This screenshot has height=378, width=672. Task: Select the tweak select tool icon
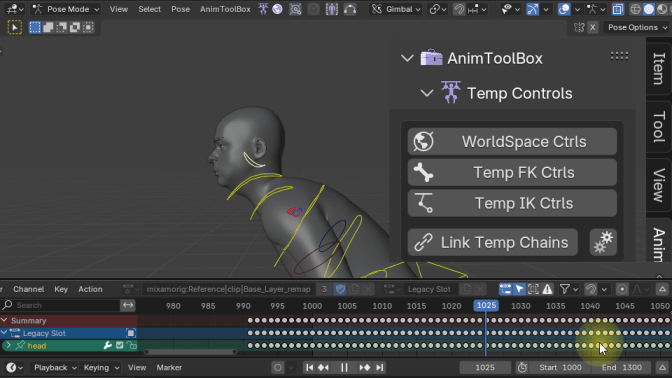click(14, 27)
